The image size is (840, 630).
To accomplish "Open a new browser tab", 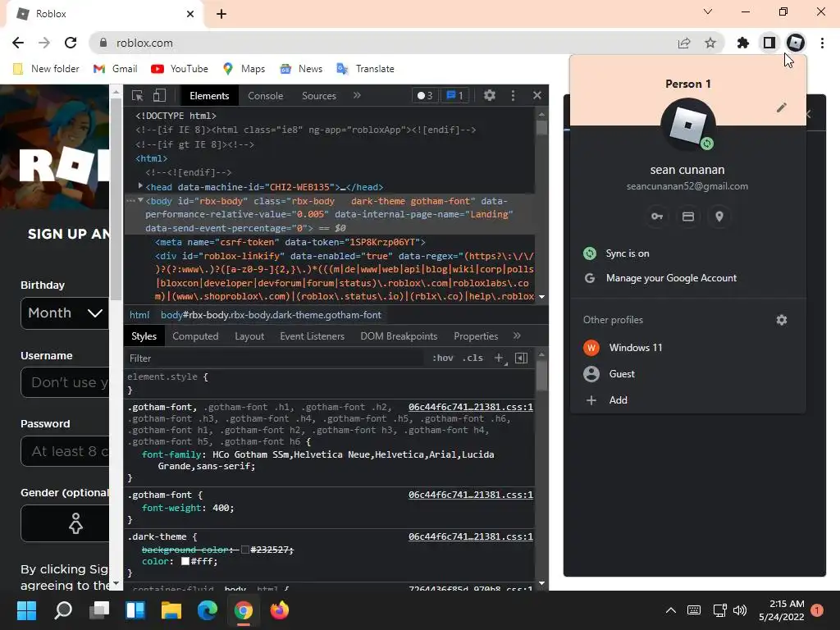I will pyautogui.click(x=221, y=14).
